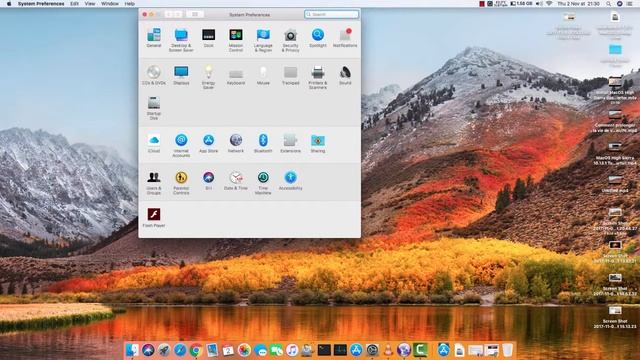Viewport: 640px width, 360px height.
Task: Open Printers & Scanners preferences
Action: tap(318, 77)
